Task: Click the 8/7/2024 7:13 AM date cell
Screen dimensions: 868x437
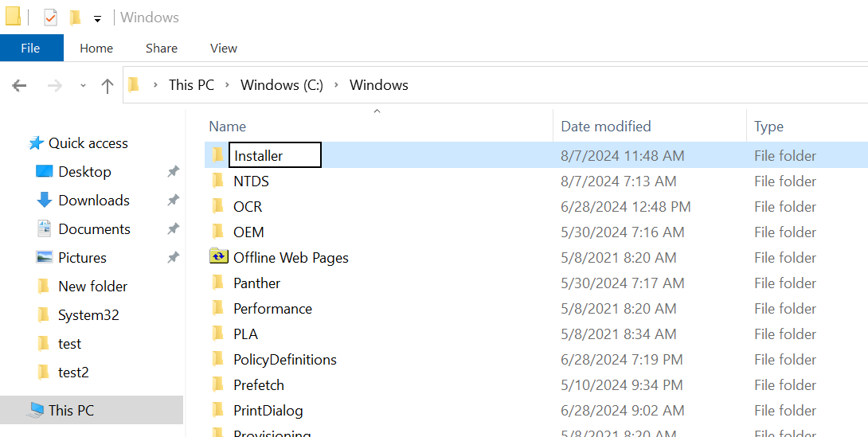Action: [x=618, y=181]
